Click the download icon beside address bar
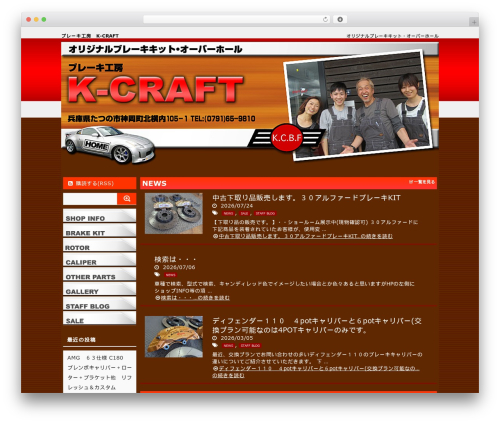This screenshot has width=500, height=423. 340,19
